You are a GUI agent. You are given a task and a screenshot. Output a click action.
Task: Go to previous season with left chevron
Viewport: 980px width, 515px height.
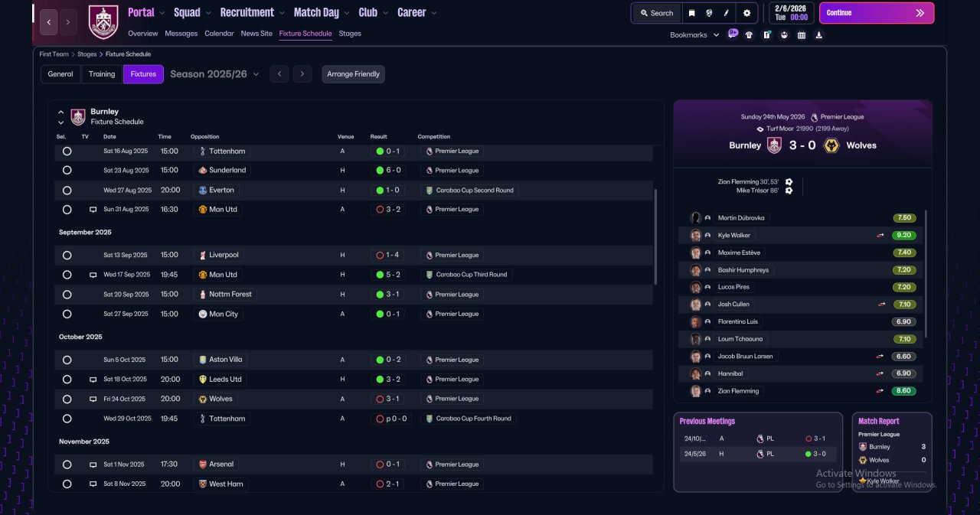click(279, 74)
